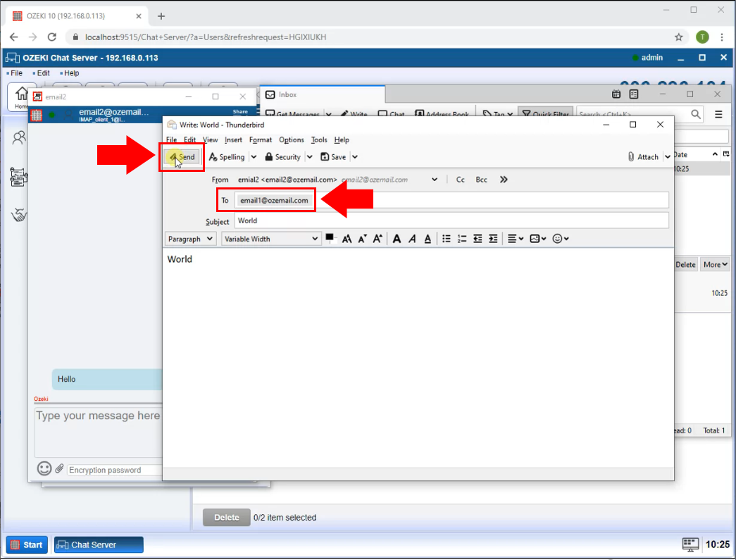Toggle bold text formatting
Screen dimensions: 736x560
pyautogui.click(x=397, y=239)
